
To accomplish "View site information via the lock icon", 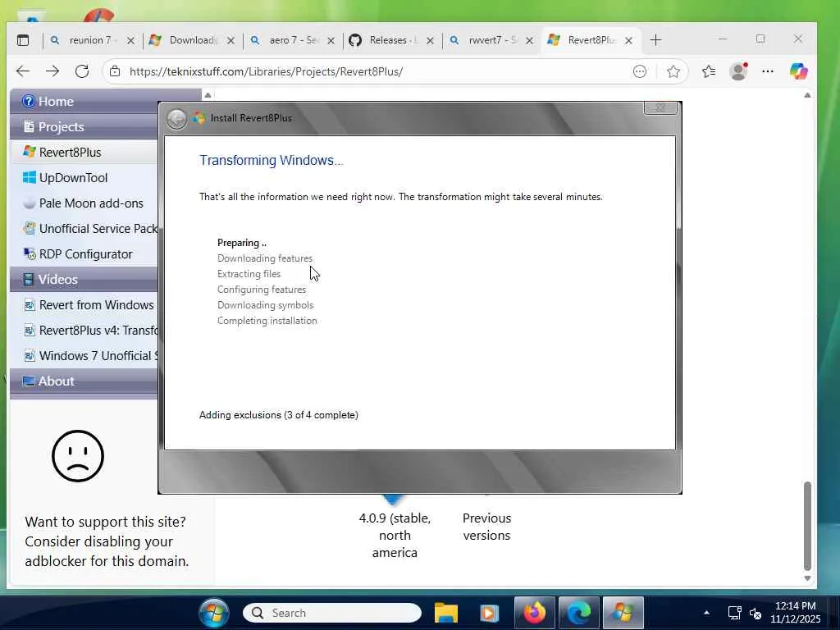I will pos(115,71).
